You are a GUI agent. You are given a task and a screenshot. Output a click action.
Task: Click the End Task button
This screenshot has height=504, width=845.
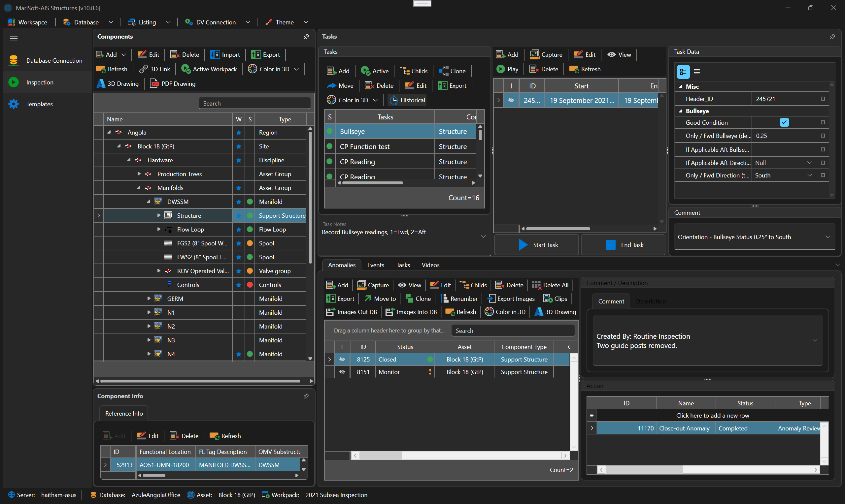point(623,245)
